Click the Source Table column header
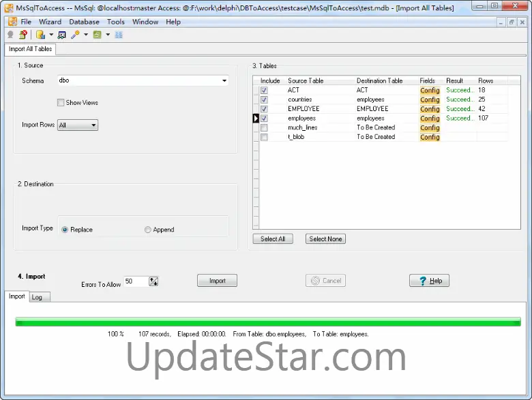The height and width of the screenshot is (400, 532). (x=306, y=80)
